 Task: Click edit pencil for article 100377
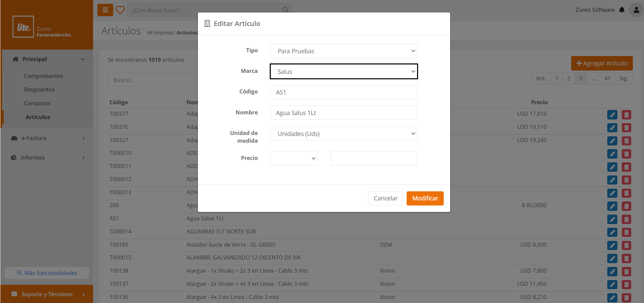[x=612, y=115]
